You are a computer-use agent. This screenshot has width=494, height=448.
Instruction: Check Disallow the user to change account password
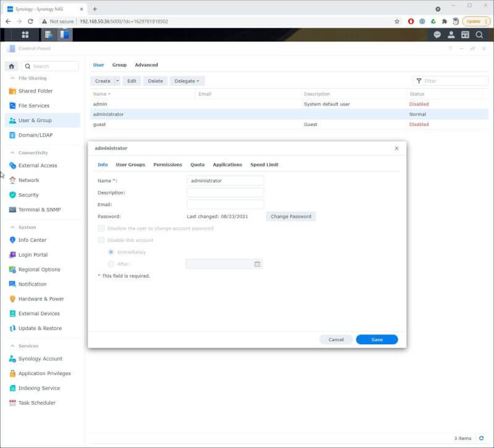[101, 228]
